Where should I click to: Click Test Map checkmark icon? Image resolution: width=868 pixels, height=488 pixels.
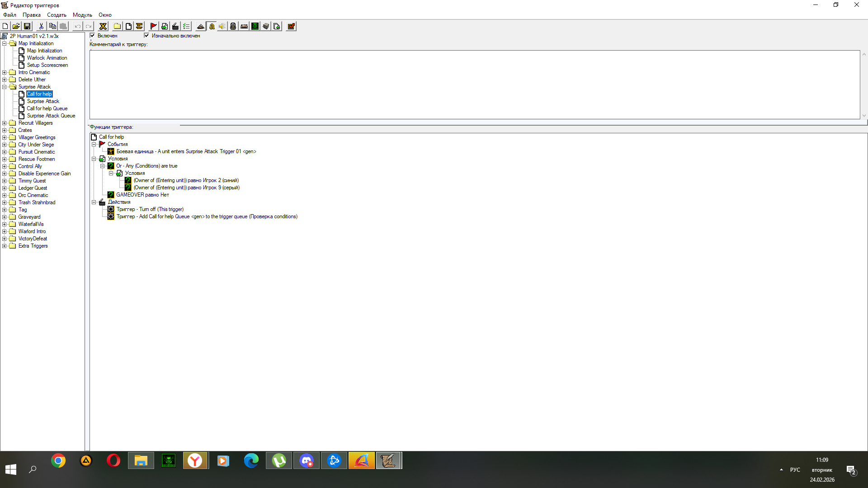291,26
